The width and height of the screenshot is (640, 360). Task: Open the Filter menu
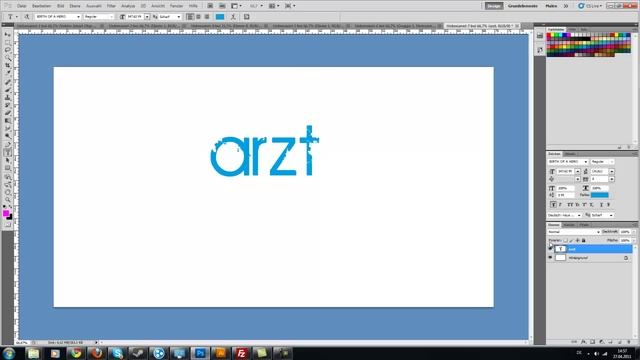111,6
